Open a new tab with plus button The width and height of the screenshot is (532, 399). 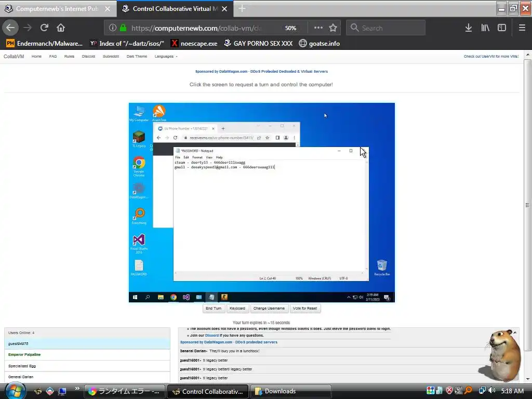pos(242,8)
